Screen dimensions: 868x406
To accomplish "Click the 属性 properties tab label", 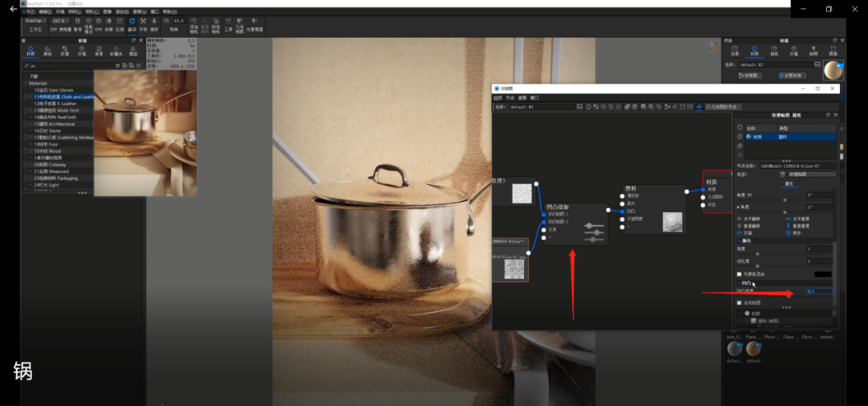I will point(789,183).
